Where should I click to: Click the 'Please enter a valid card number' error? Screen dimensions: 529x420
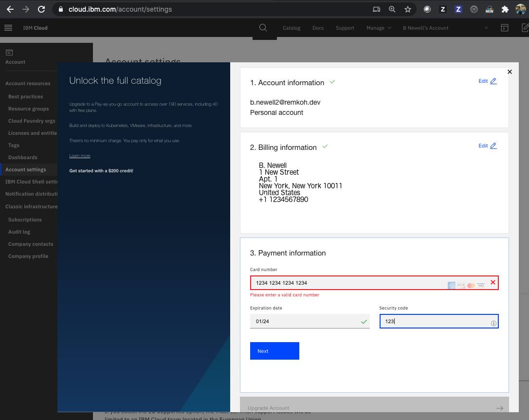point(284,295)
